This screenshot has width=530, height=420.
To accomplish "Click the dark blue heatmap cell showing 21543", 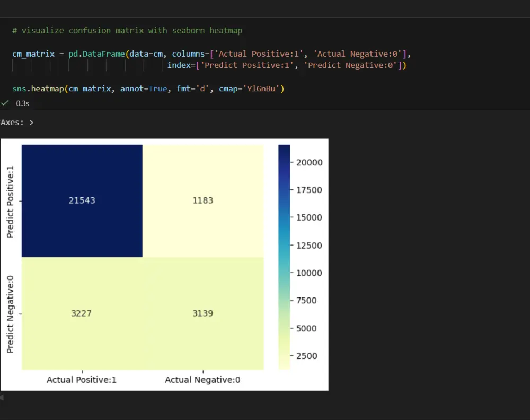I will tap(82, 200).
